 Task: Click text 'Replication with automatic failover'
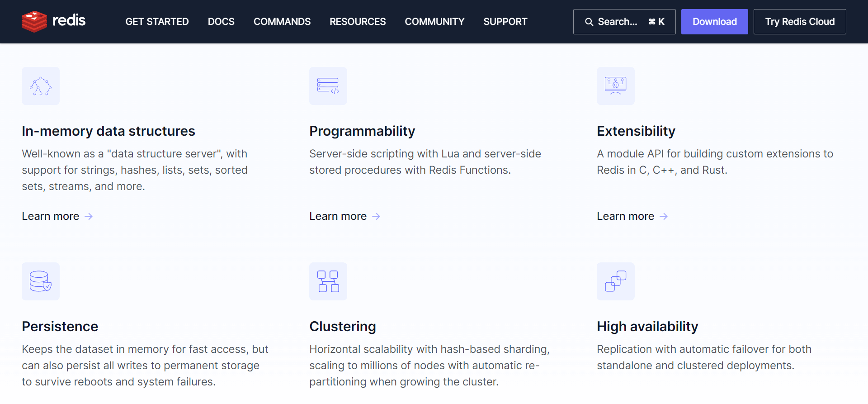coord(683,349)
